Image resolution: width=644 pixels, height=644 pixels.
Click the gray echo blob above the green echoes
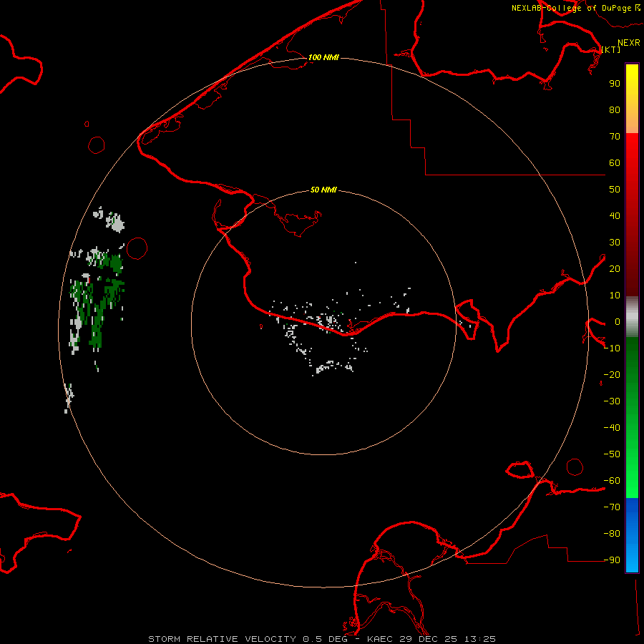[115, 223]
